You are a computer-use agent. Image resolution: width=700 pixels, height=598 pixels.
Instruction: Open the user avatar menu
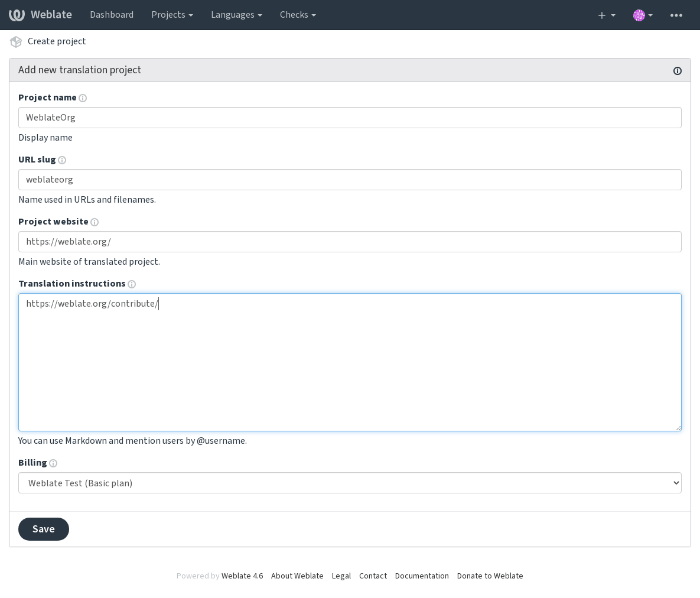pyautogui.click(x=643, y=15)
